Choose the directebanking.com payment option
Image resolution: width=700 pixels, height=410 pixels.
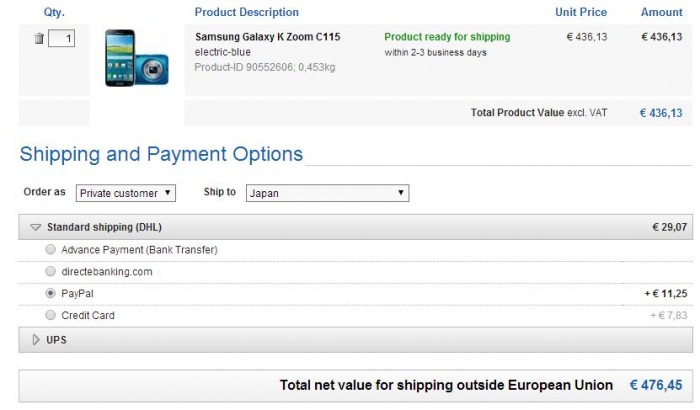pos(51,271)
